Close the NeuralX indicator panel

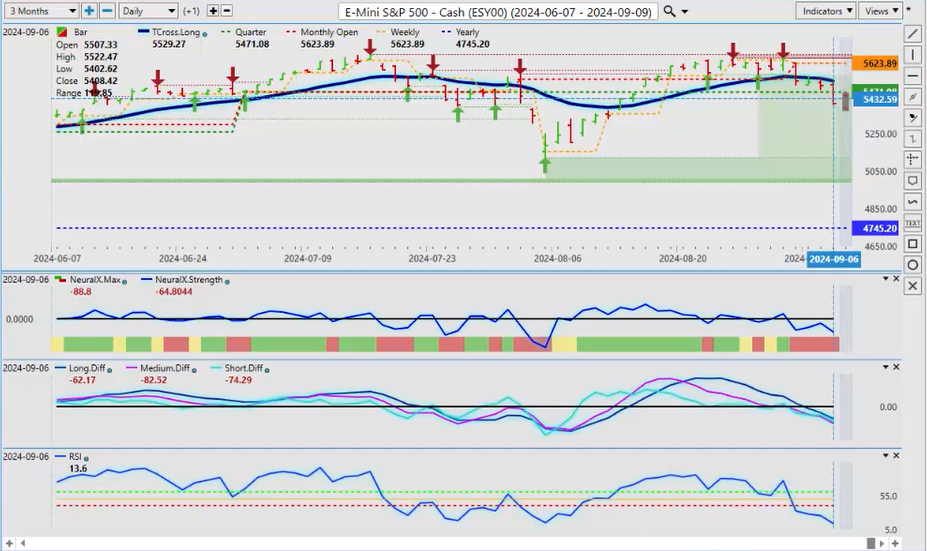[x=896, y=278]
